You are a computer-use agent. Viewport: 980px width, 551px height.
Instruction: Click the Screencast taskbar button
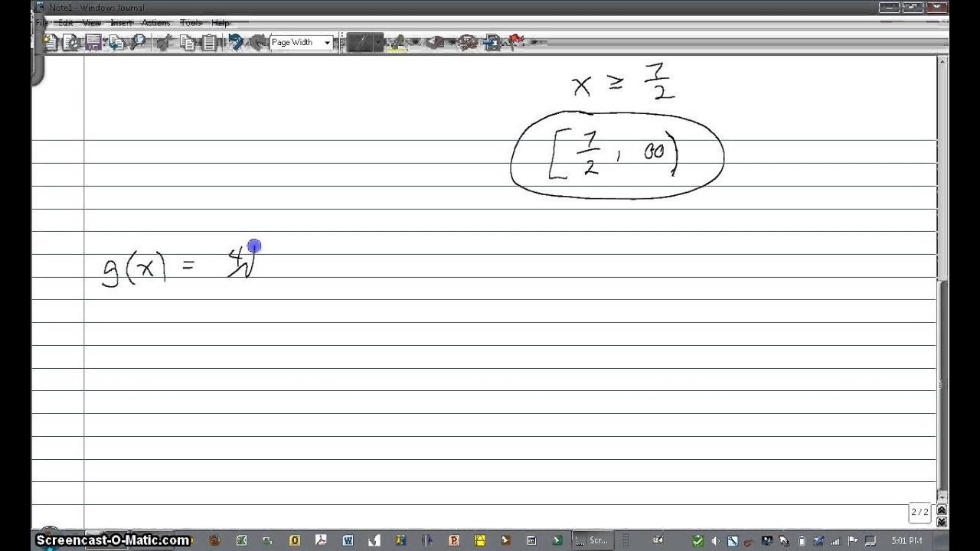(x=593, y=540)
